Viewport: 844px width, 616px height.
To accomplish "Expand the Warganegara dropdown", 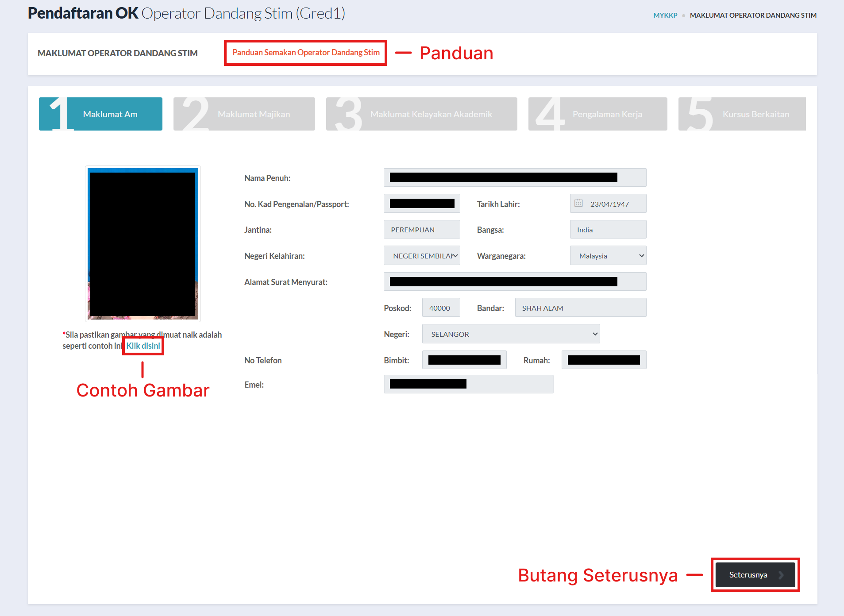I will [608, 256].
